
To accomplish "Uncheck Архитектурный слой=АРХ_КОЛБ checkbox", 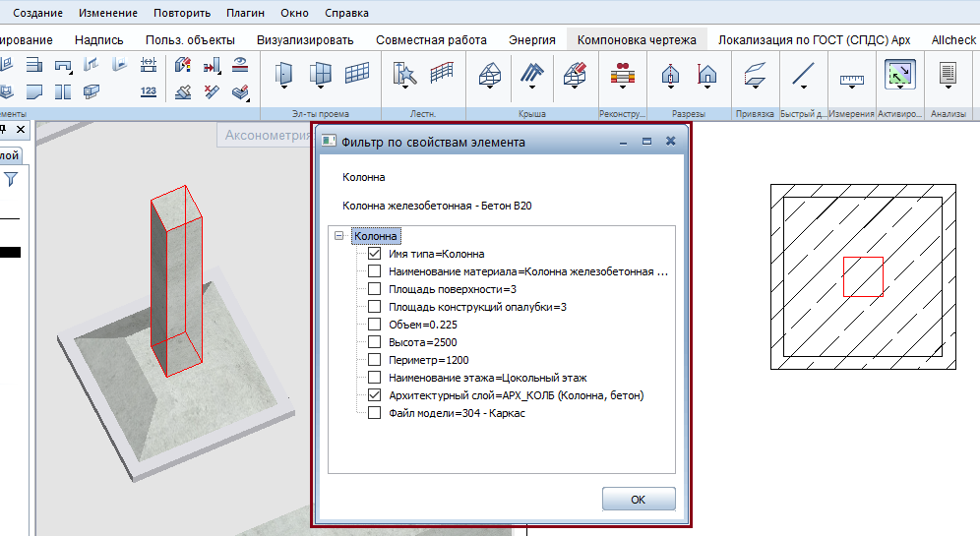I will pos(374,395).
